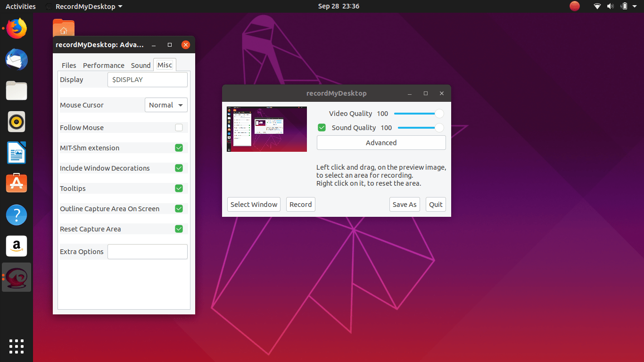Open the network status icon in top bar
The width and height of the screenshot is (644, 362).
pos(597,6)
